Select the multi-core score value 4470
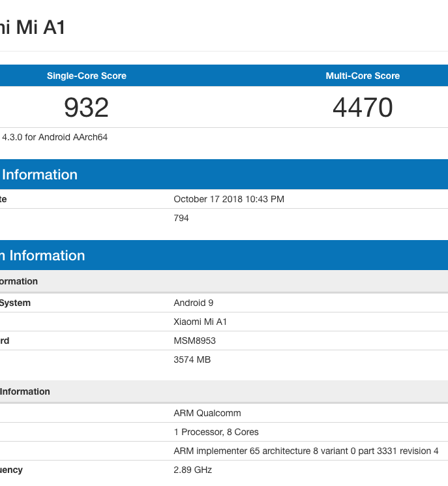The height and width of the screenshot is (486, 448). [363, 108]
